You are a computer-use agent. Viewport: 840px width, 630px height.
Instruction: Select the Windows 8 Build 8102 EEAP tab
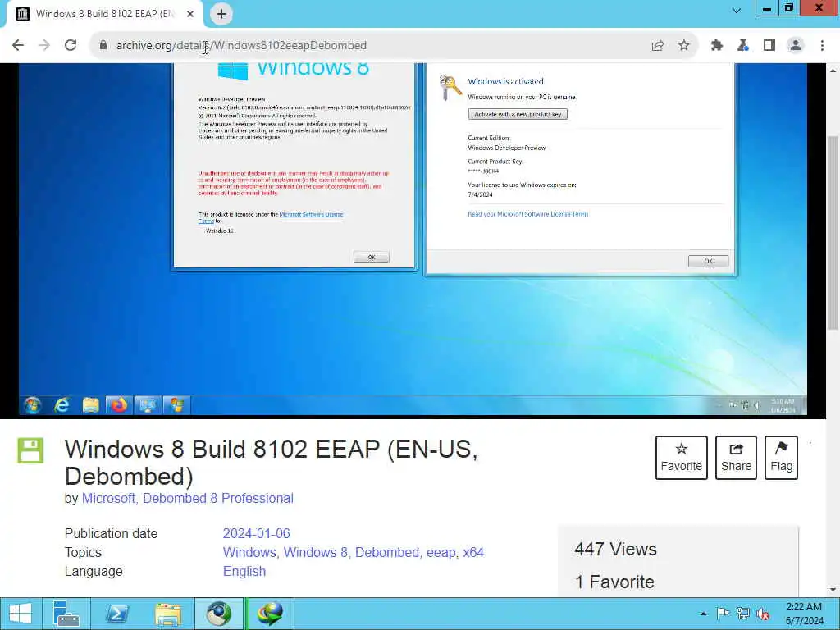coord(105,14)
